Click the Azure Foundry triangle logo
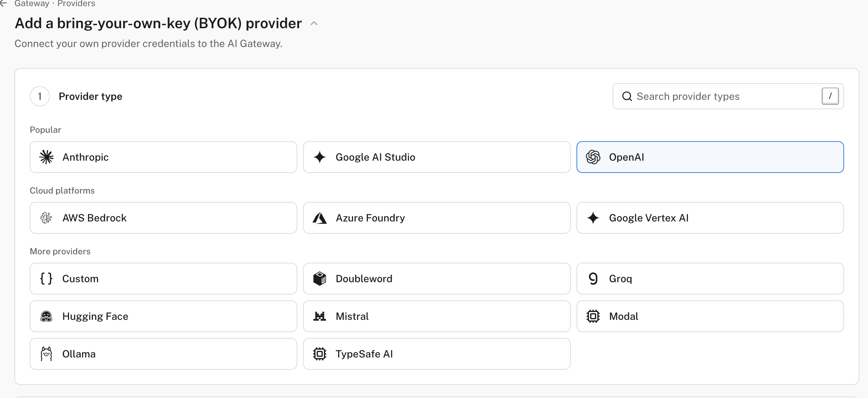 pos(320,218)
